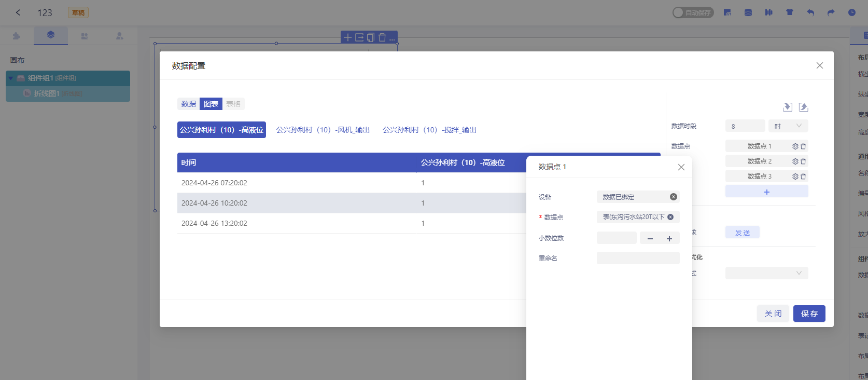Screen dimensions: 868x380
Task: Switch to the layers tab in sidebar
Action: (x=51, y=35)
